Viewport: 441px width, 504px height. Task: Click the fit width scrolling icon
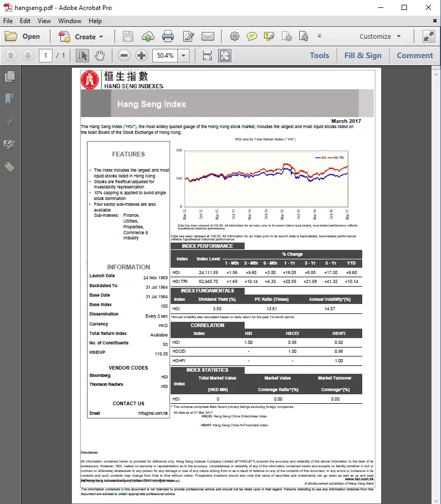207,56
